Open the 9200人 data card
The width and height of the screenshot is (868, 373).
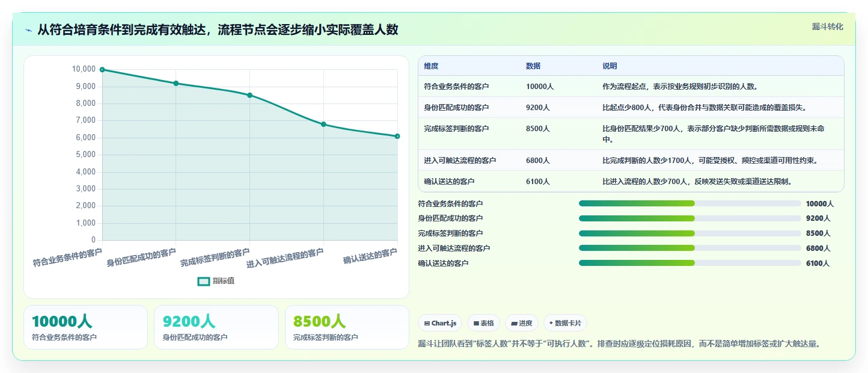[216, 327]
